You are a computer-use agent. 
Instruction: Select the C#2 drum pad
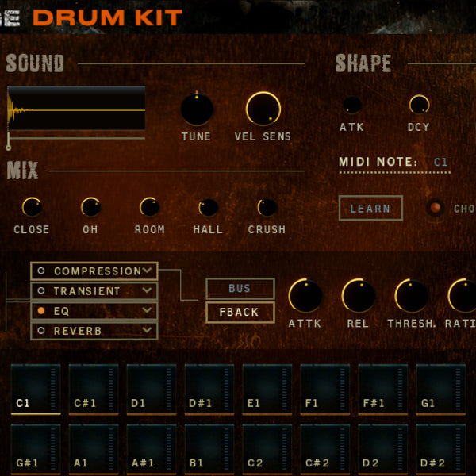[325, 450]
